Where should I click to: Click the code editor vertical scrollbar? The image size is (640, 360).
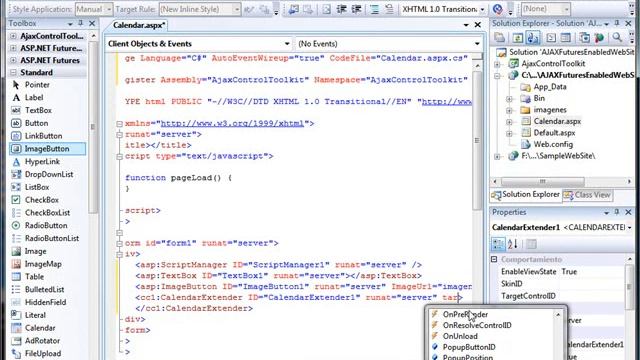pos(477,141)
